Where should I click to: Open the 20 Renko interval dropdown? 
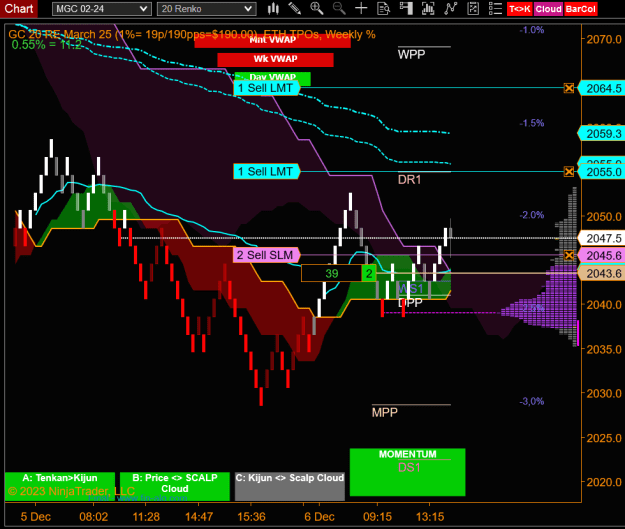pos(206,9)
